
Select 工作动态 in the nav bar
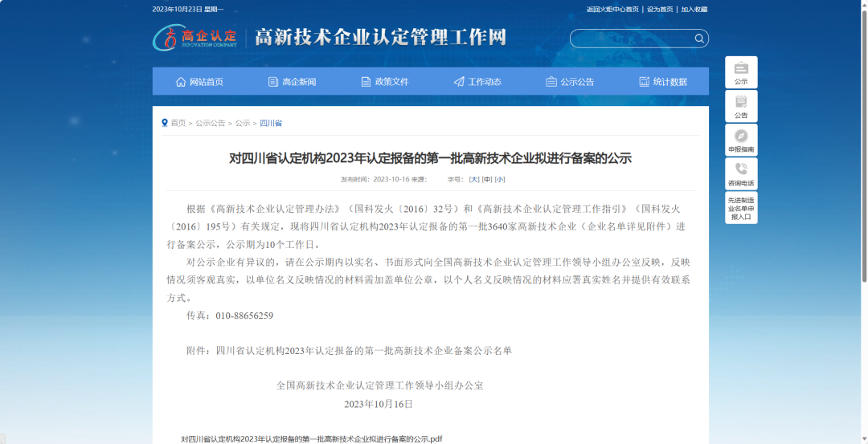[x=477, y=82]
